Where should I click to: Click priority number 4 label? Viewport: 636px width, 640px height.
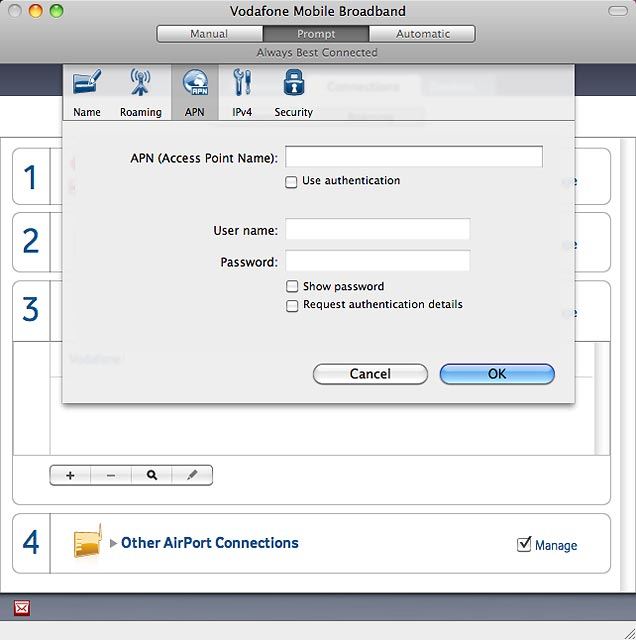click(31, 542)
